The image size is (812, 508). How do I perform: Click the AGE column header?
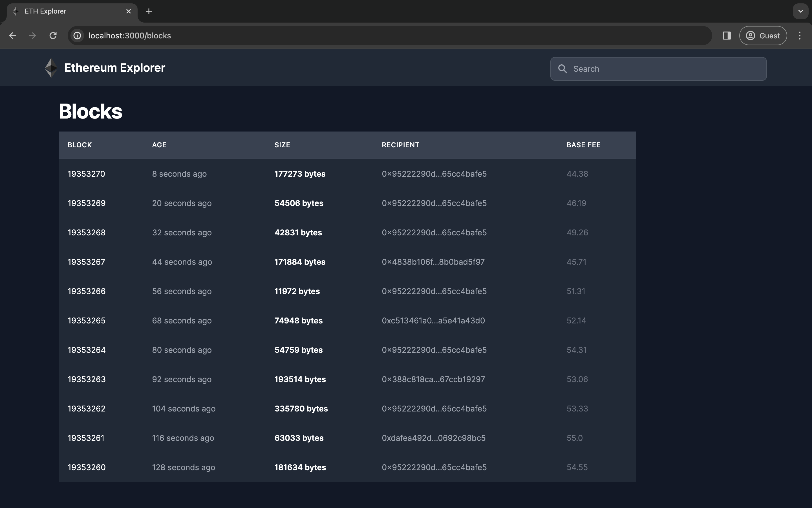(x=159, y=145)
